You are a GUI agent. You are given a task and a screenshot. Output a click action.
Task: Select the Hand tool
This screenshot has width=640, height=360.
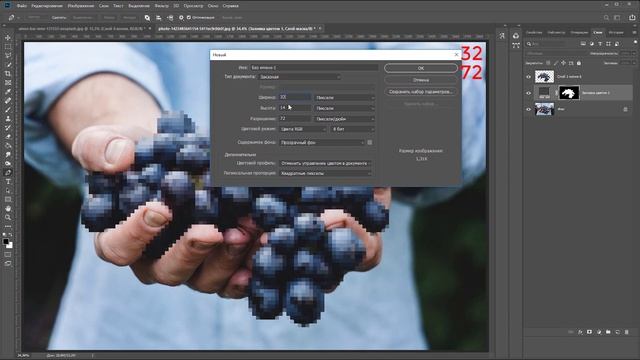pos(8,208)
